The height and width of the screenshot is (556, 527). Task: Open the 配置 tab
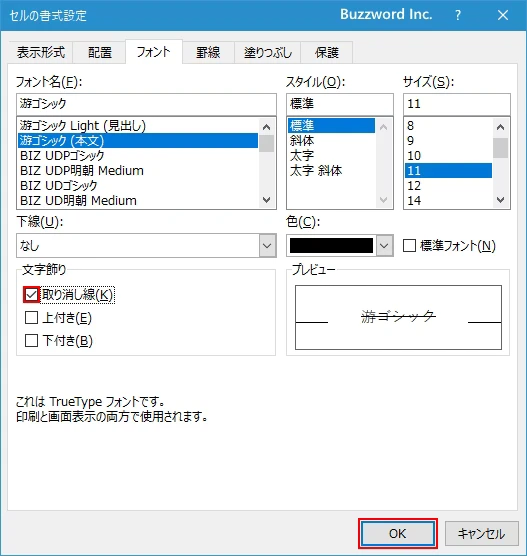[100, 52]
